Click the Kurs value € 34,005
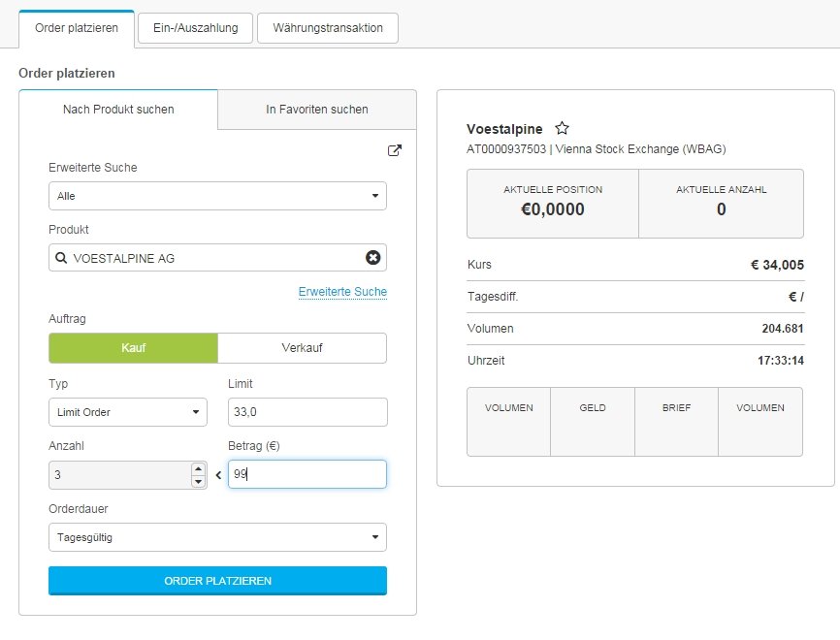Viewport: 840px width, 640px height. [777, 265]
